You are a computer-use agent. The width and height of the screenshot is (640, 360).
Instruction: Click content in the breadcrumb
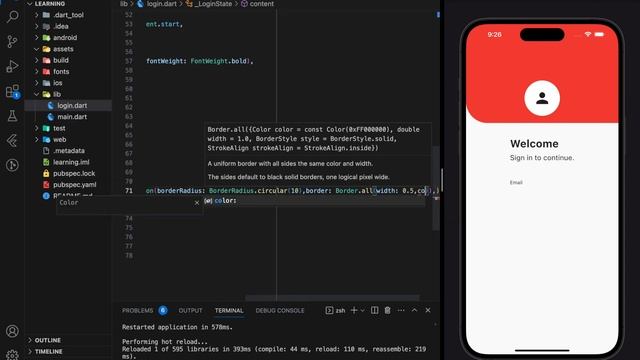pyautogui.click(x=261, y=4)
